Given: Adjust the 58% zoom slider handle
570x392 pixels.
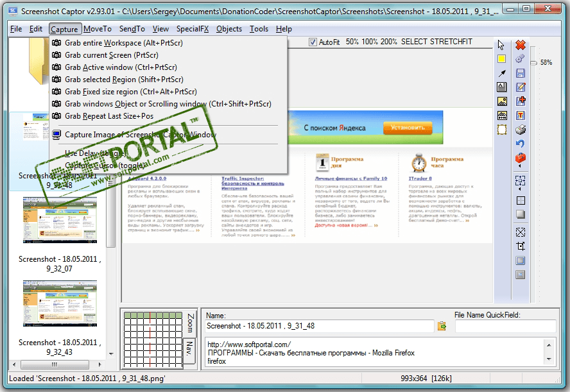Looking at the screenshot, I should [533, 63].
